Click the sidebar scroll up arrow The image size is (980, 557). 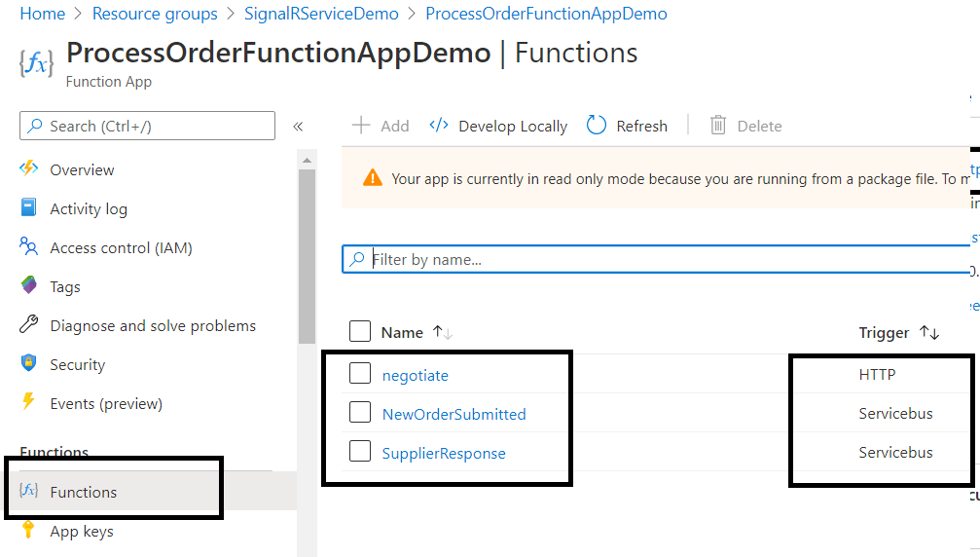(x=307, y=161)
